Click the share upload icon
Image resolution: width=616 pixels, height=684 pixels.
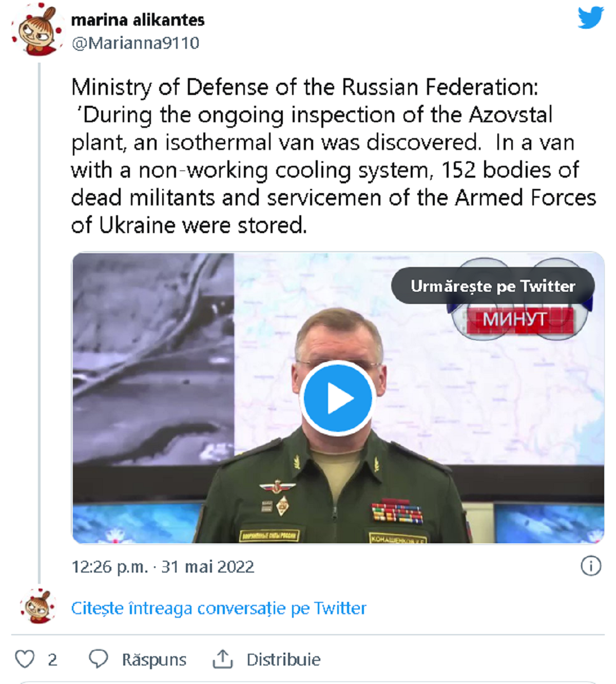pos(222,659)
